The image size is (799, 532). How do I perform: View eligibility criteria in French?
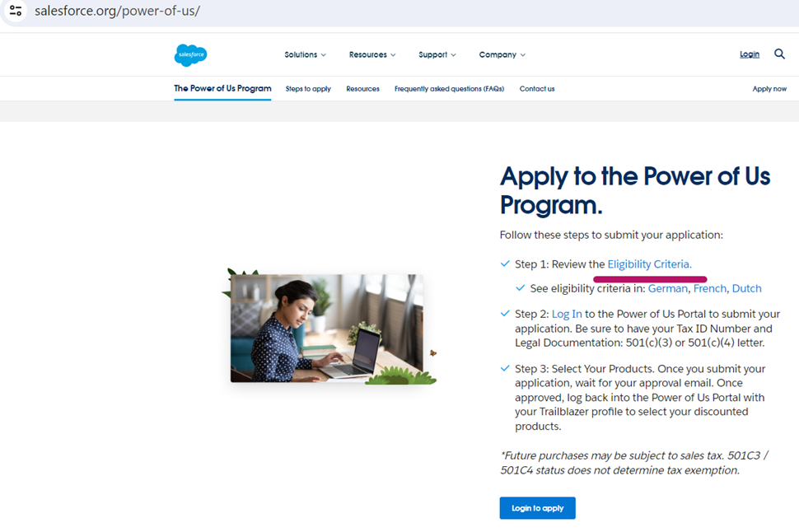click(x=710, y=288)
